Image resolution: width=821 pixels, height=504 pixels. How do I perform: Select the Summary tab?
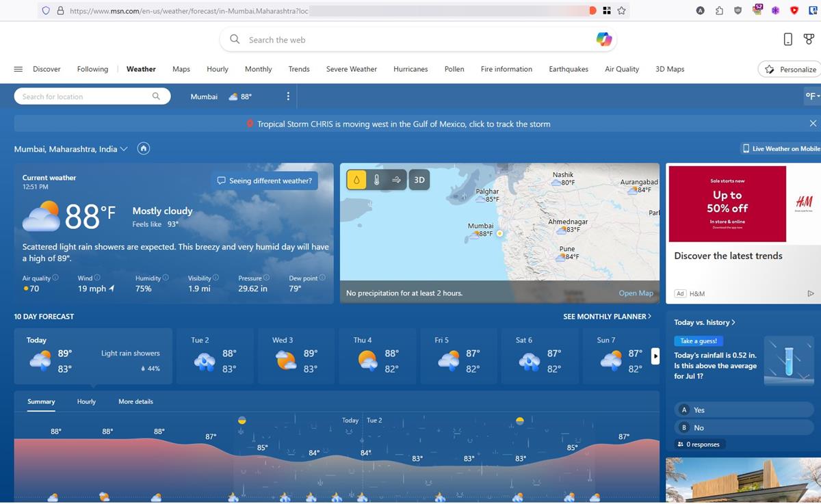coord(41,401)
